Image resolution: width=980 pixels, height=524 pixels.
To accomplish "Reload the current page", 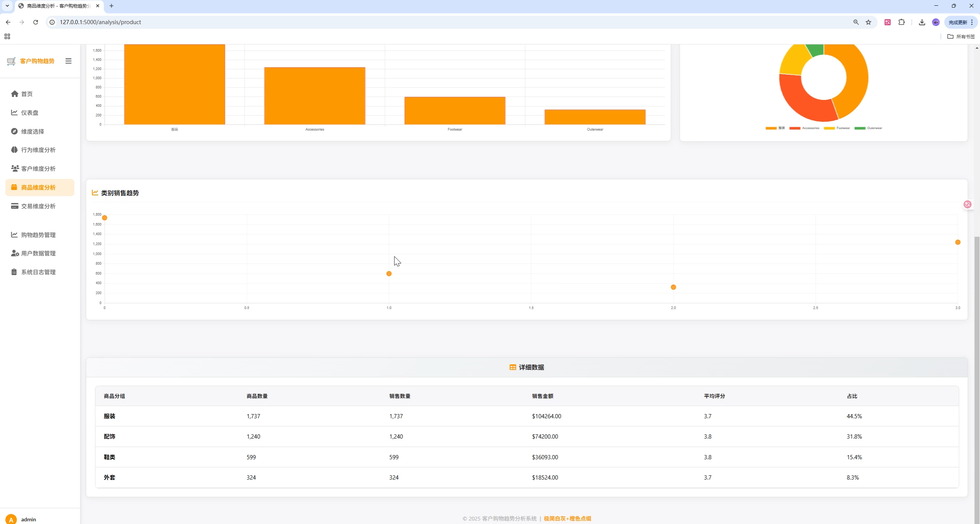I will tap(36, 22).
